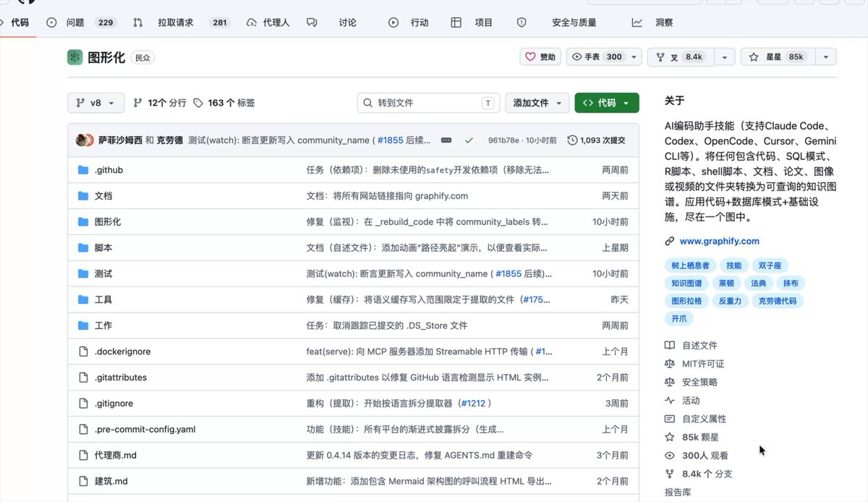The height and width of the screenshot is (502, 868).
Task: Visit the www.graphify.com link
Action: point(719,241)
